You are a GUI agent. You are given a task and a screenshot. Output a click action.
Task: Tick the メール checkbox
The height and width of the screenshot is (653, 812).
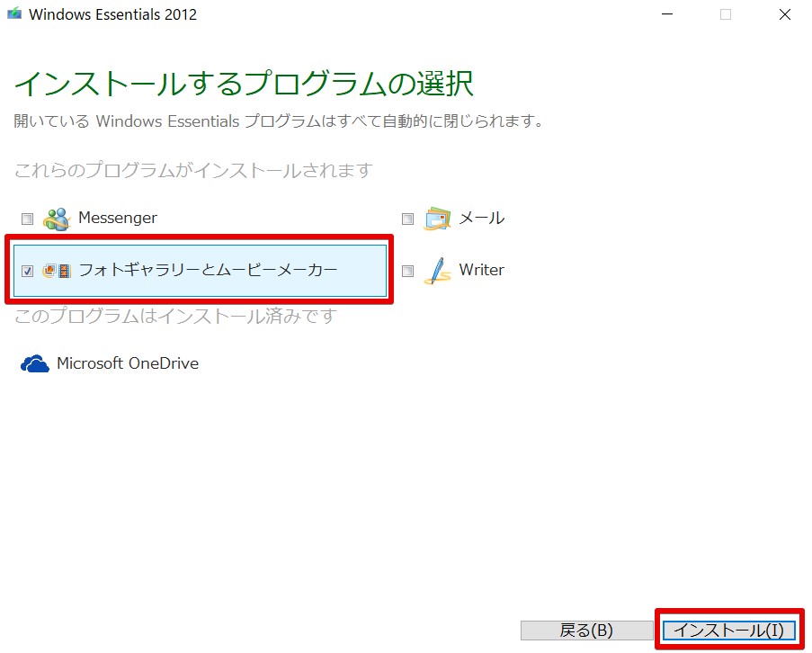tap(407, 219)
